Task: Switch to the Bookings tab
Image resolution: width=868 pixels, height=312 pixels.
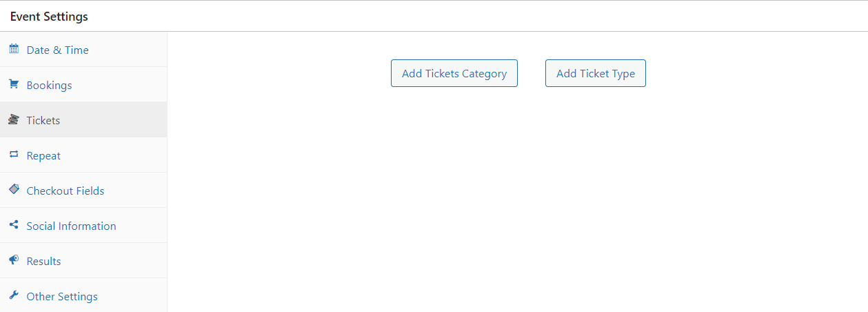Action: pyautogui.click(x=49, y=86)
